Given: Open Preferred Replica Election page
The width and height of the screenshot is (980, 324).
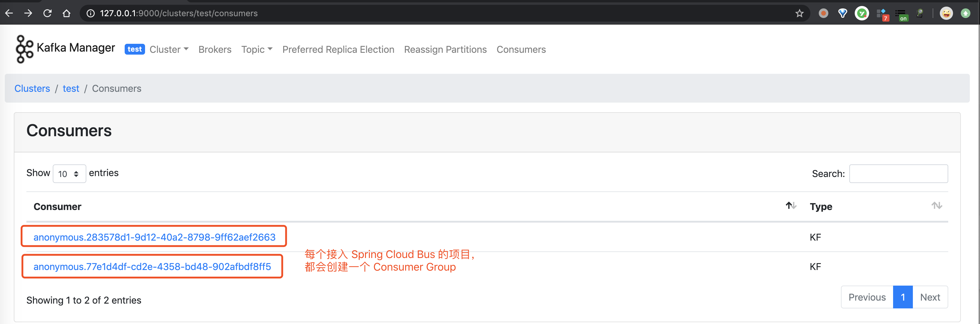Looking at the screenshot, I should click(338, 49).
